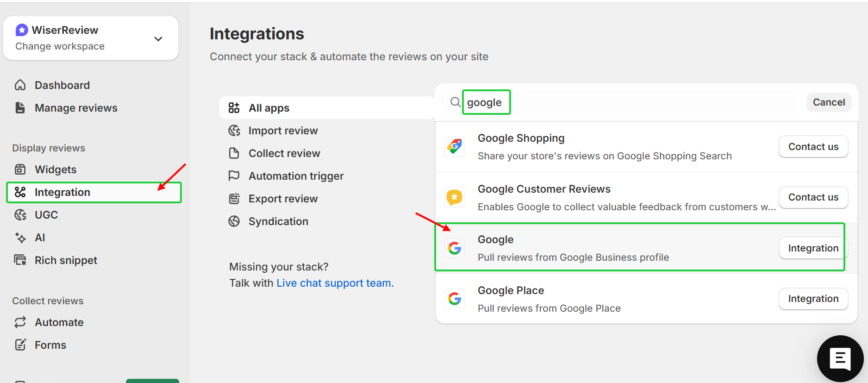Click the Cancel search button

pyautogui.click(x=829, y=102)
